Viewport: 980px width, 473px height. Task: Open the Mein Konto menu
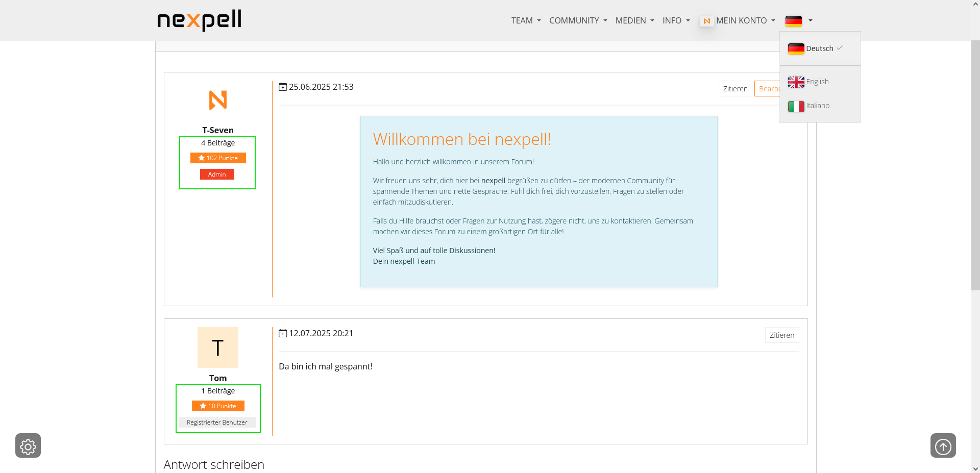[x=745, y=21]
